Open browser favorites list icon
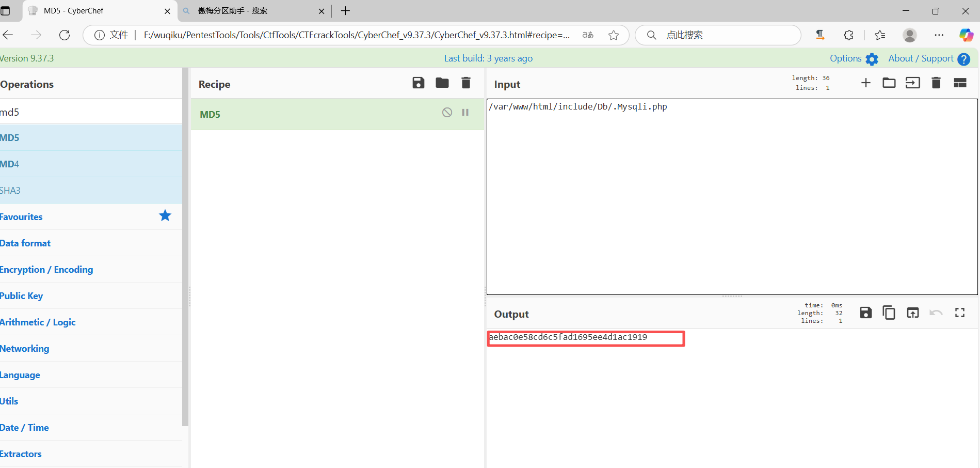The image size is (980, 468). coord(880,35)
